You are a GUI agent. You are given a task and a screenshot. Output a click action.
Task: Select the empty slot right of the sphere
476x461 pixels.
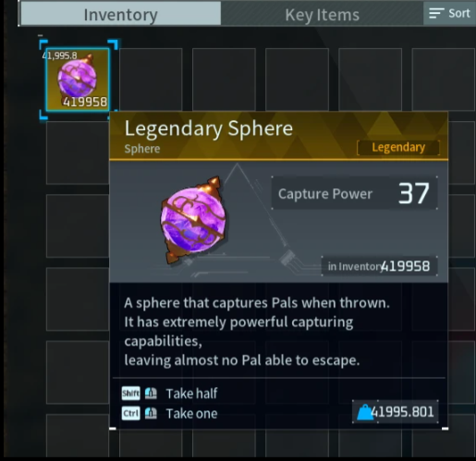click(x=151, y=79)
